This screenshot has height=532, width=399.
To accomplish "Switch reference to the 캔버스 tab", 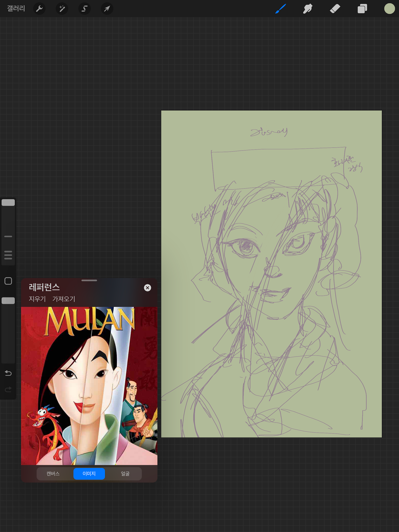I will point(53,474).
